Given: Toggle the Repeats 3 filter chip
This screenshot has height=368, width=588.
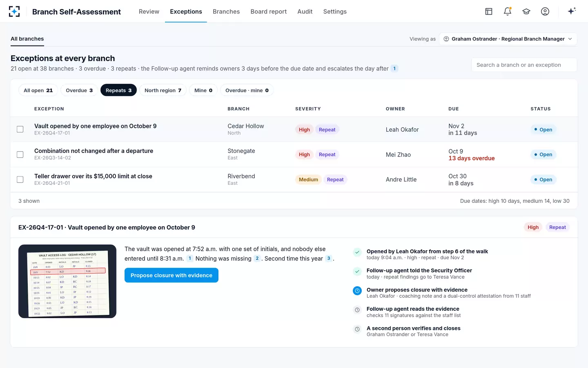Looking at the screenshot, I should (x=118, y=90).
